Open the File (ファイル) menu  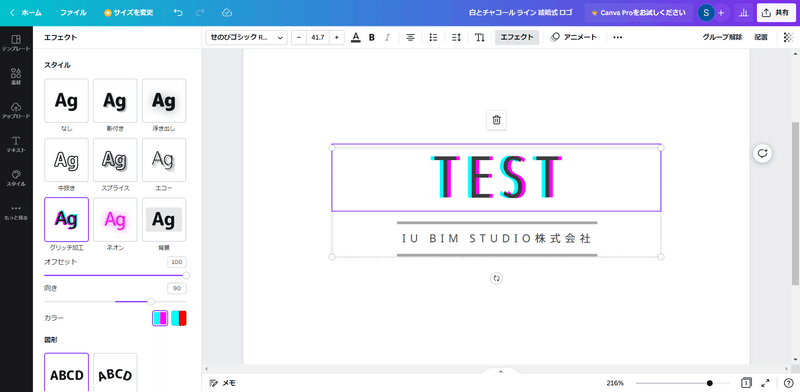73,13
